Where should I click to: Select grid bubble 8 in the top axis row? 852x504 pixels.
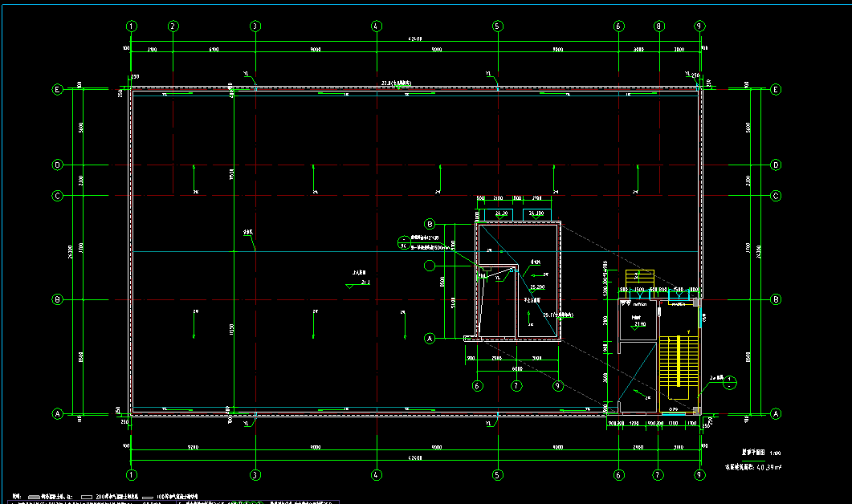point(658,26)
